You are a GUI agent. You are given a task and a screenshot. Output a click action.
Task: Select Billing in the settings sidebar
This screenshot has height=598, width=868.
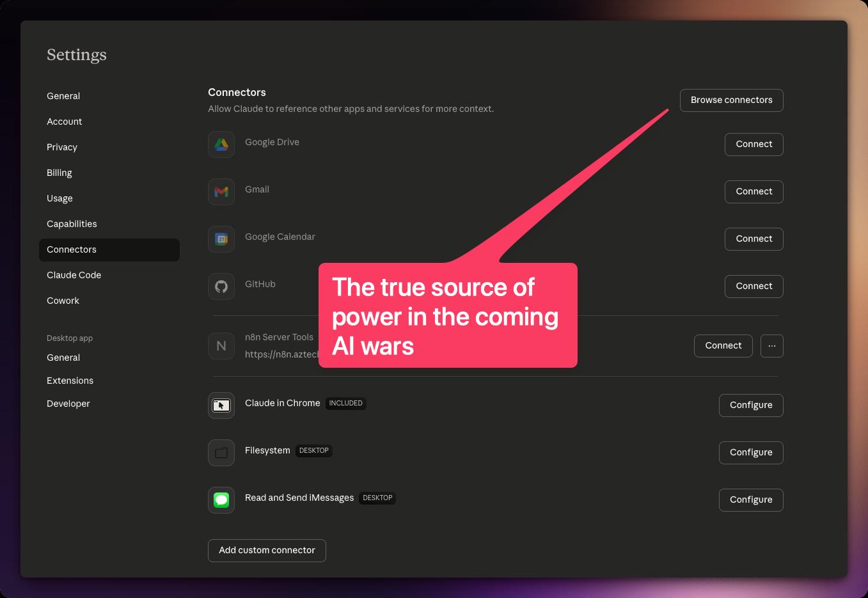point(59,173)
